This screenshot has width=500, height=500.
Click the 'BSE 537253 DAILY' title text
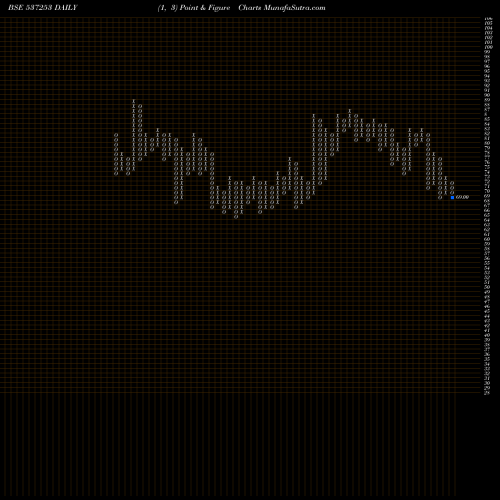coord(43,8)
